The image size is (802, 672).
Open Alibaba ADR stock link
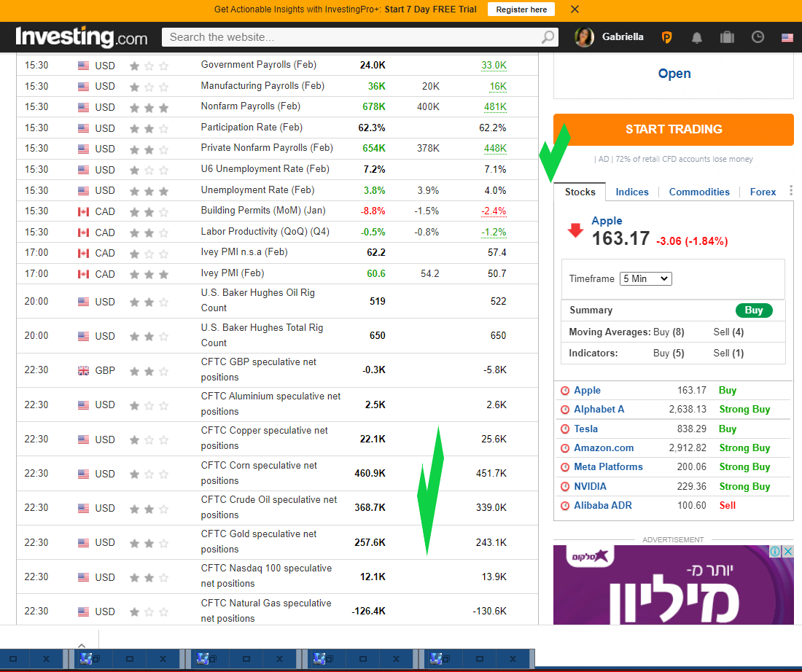pos(602,505)
